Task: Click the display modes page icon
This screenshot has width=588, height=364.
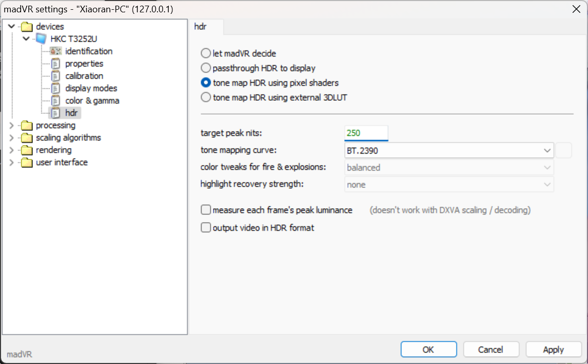Action: pyautogui.click(x=56, y=88)
